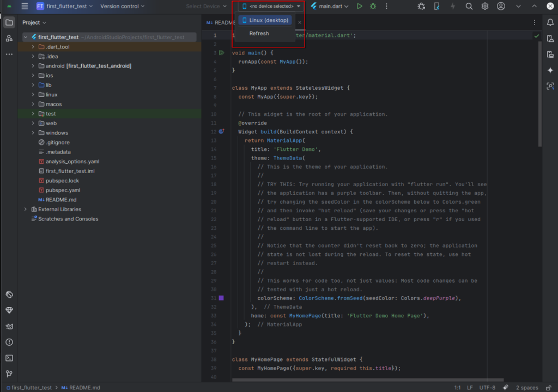
Task: Click the green inspection checkmark in editor
Action: [x=537, y=35]
